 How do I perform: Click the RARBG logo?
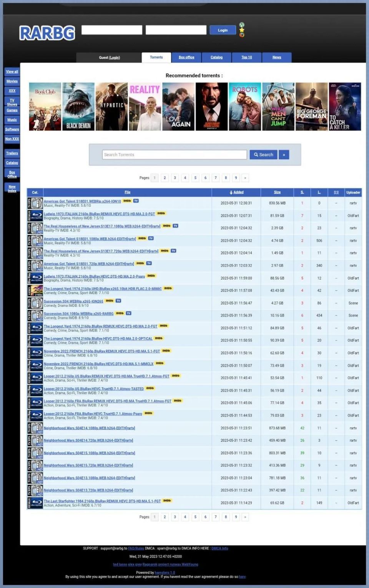[47, 33]
